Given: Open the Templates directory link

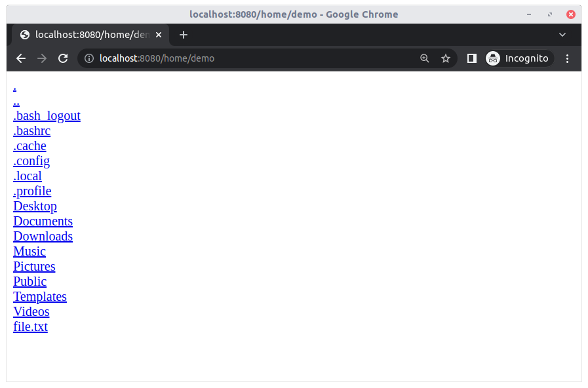Looking at the screenshot, I should [x=39, y=296].
